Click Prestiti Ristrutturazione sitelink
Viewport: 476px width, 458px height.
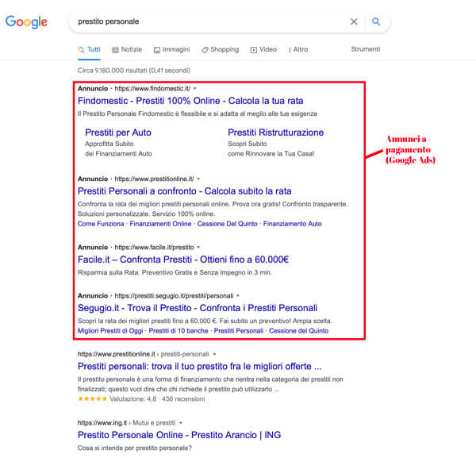[275, 133]
